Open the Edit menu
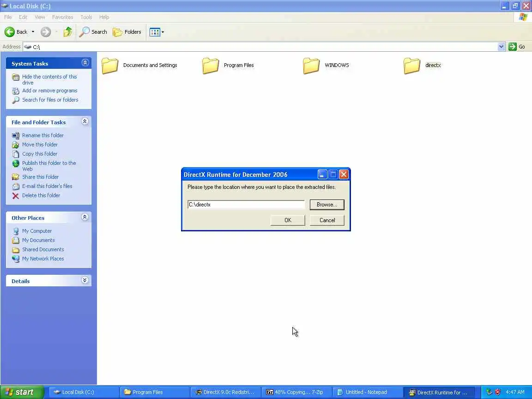The height and width of the screenshot is (399, 532). point(23,17)
